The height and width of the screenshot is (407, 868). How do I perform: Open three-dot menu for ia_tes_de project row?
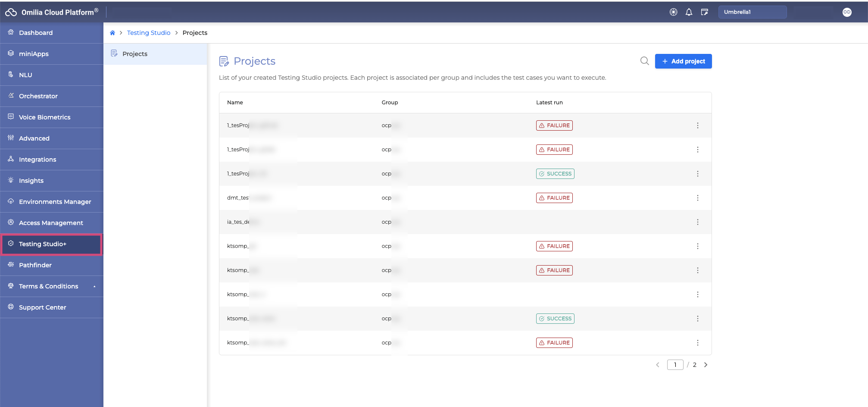pos(697,222)
